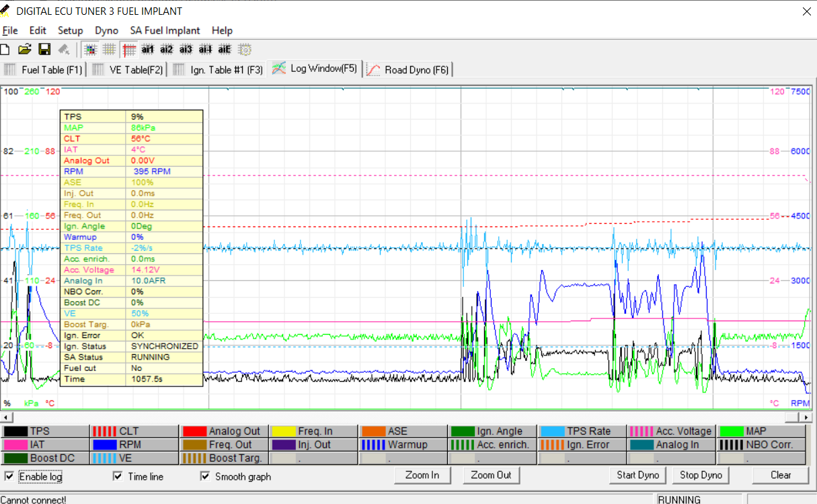
Task: Open the Setup menu
Action: 70,30
